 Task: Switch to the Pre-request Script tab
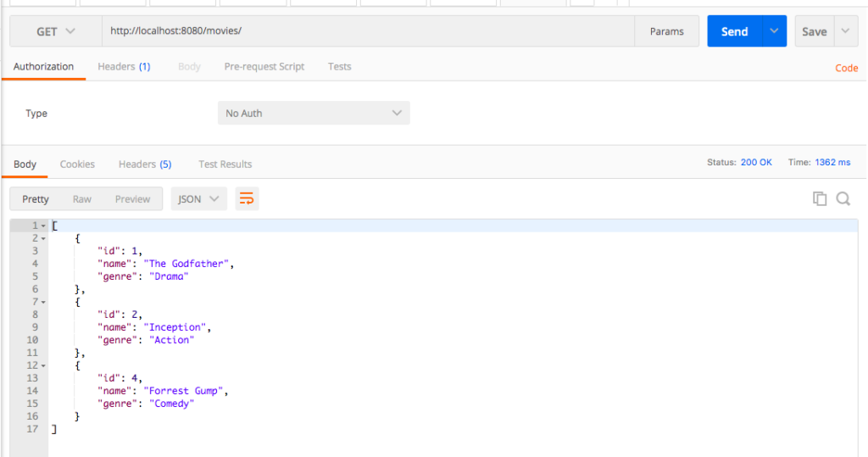coord(264,66)
